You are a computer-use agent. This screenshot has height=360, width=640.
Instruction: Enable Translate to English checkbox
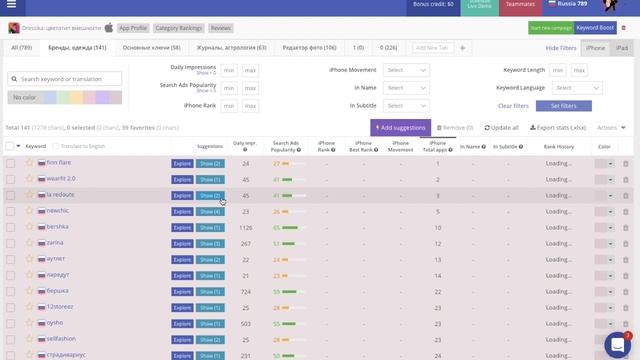[56, 146]
